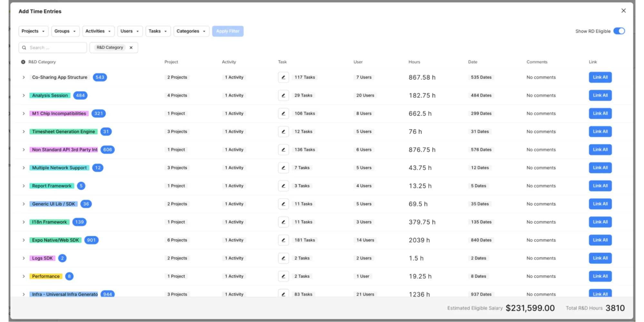Expand the Timesheet Generation Engine row
Screen dimensions: 644x322
pyautogui.click(x=24, y=131)
